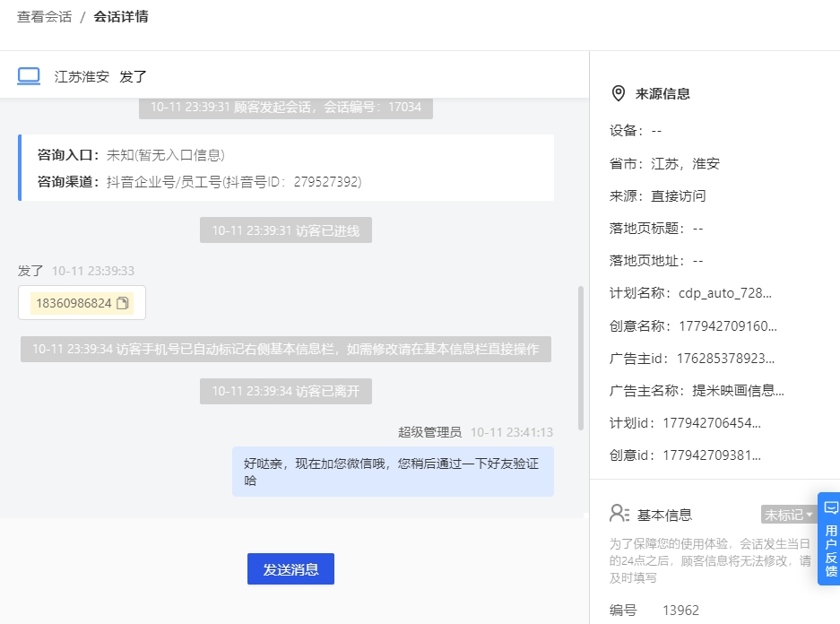Click the 咨询渠道 抖音企业号 info card

pos(286,169)
